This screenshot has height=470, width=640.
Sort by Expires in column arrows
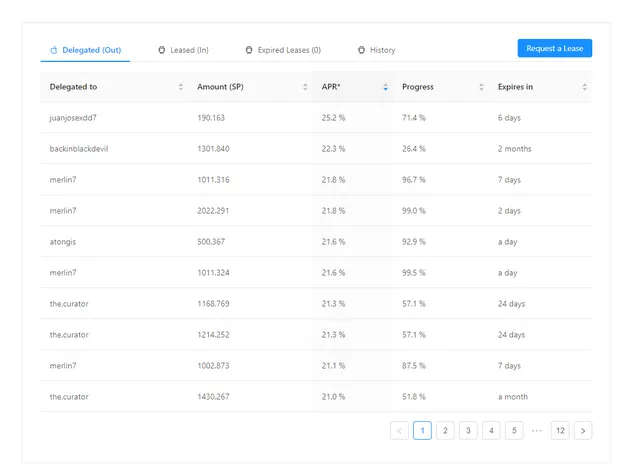click(x=584, y=87)
